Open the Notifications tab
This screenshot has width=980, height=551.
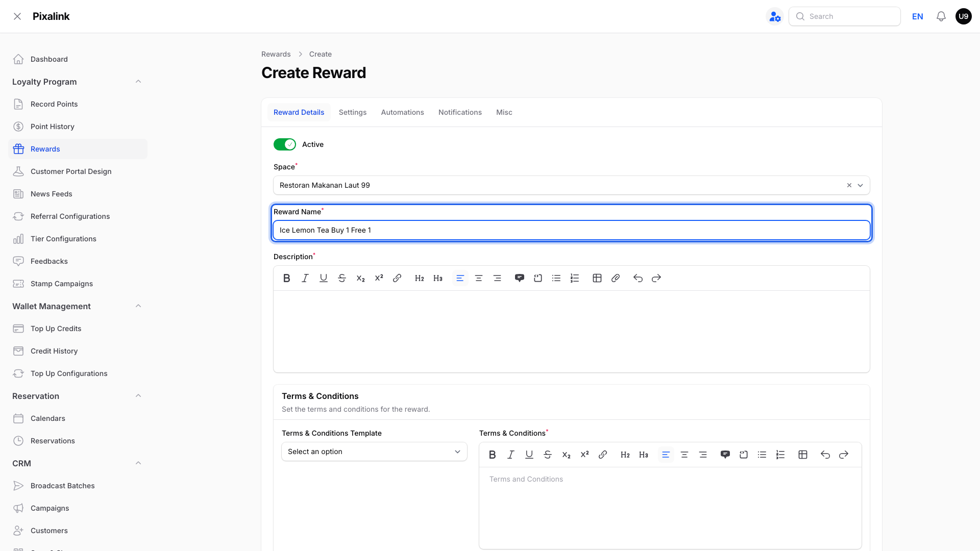(x=460, y=112)
